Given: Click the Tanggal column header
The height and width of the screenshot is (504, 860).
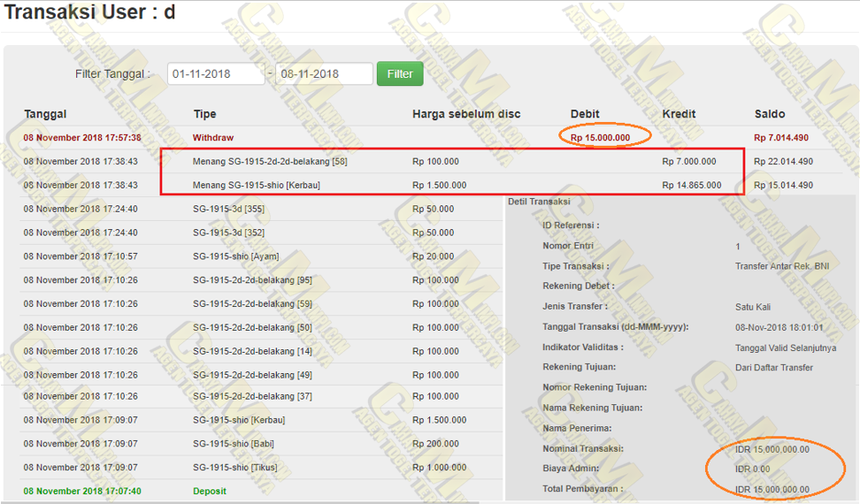Looking at the screenshot, I should click(x=45, y=114).
